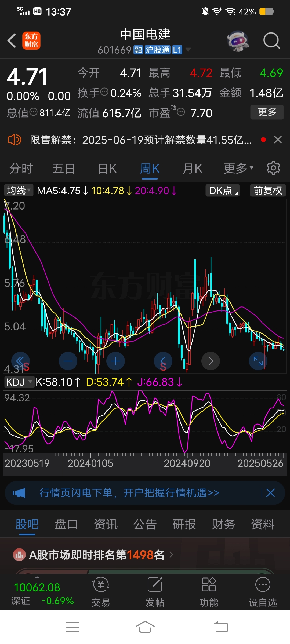290x644 pixels.
Task: Open 行情页闪电下单 promo link
Action: click(x=130, y=493)
